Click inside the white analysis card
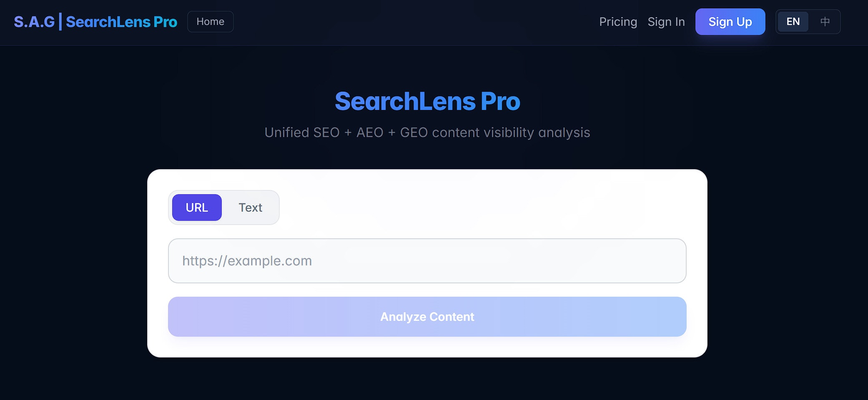The image size is (868, 400). coord(427,179)
